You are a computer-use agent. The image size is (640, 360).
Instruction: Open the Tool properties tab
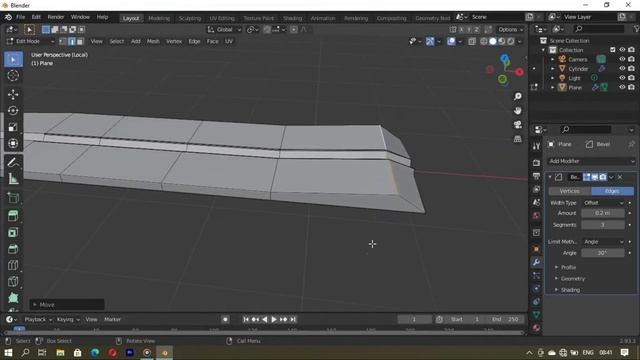click(x=536, y=146)
